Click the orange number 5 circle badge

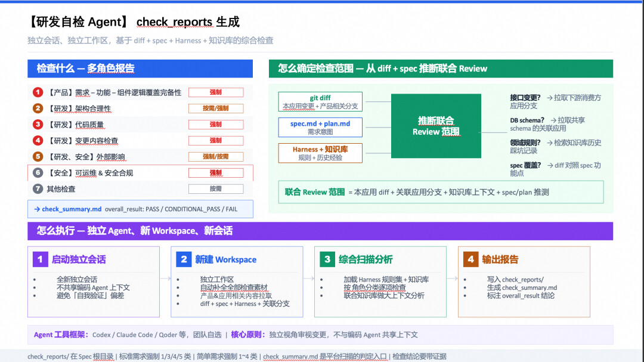point(38,157)
